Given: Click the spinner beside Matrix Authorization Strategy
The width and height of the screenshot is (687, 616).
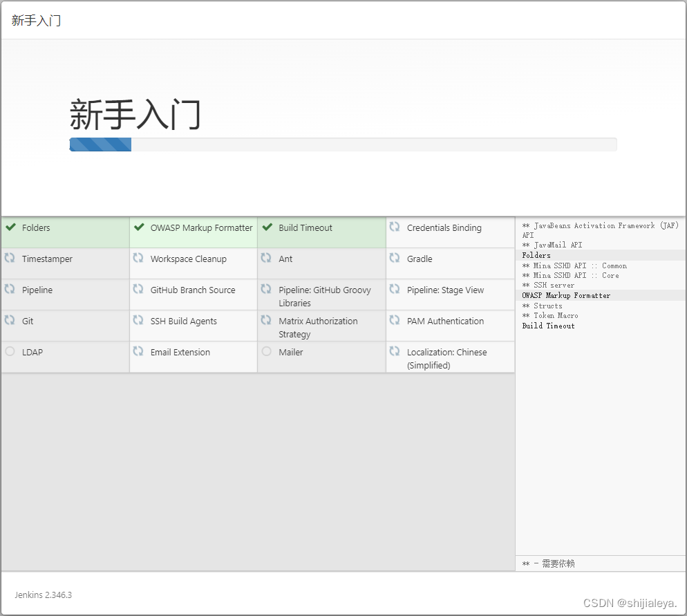Looking at the screenshot, I should 266,320.
